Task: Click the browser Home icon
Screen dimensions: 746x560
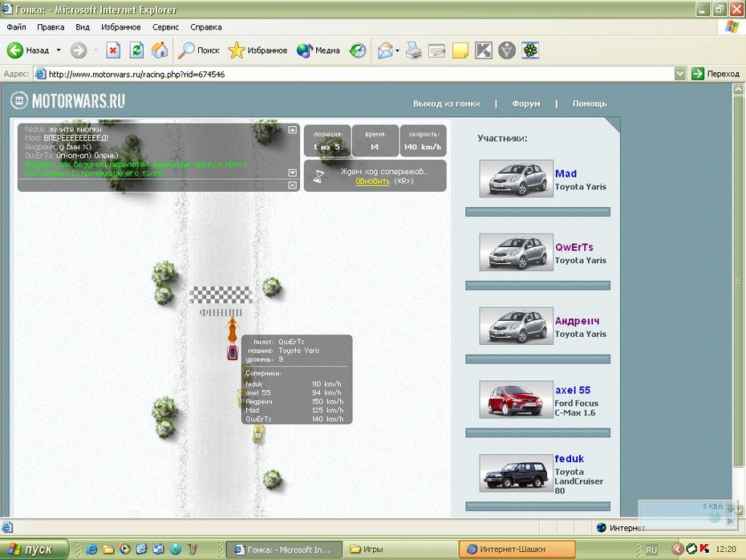Action: tap(160, 50)
